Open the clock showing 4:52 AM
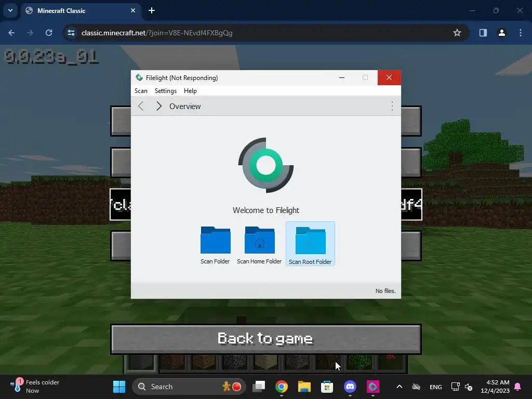The width and height of the screenshot is (532, 399). click(495, 387)
